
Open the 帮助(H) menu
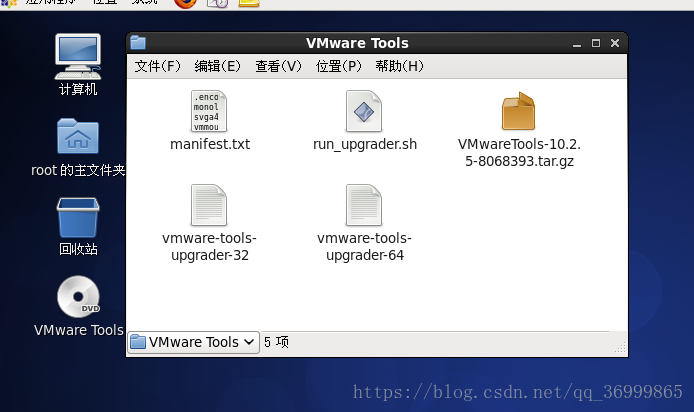coord(399,66)
